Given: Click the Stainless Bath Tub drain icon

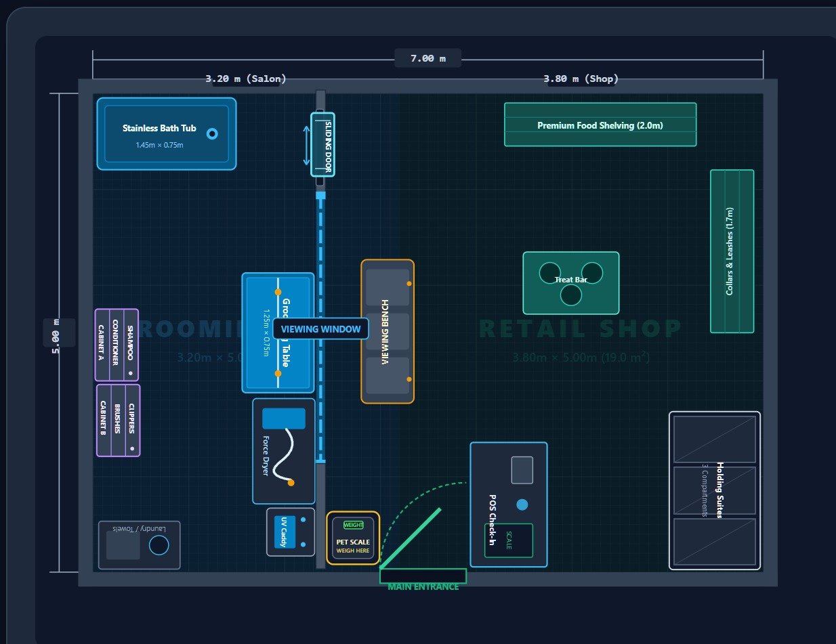Looking at the screenshot, I should [212, 134].
